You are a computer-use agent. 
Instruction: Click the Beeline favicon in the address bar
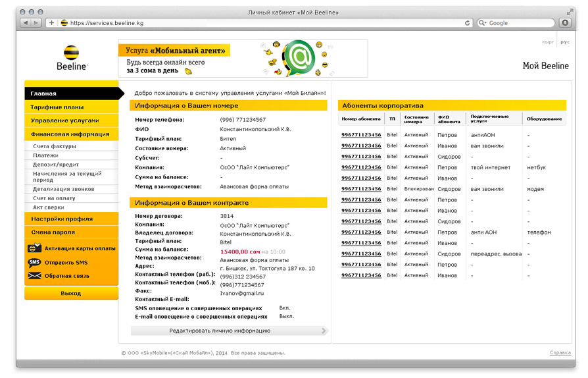[x=64, y=23]
